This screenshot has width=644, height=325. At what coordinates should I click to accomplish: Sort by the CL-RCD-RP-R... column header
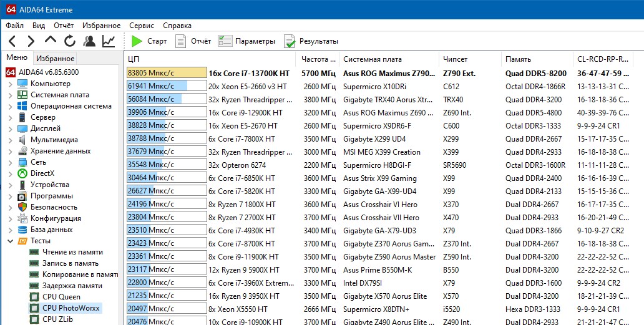coord(603,59)
